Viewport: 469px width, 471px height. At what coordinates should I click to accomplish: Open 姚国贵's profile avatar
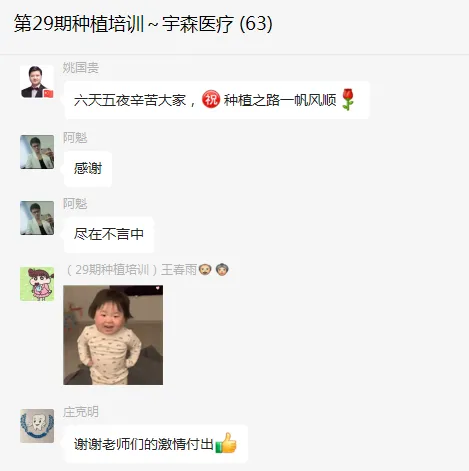pyautogui.click(x=37, y=82)
